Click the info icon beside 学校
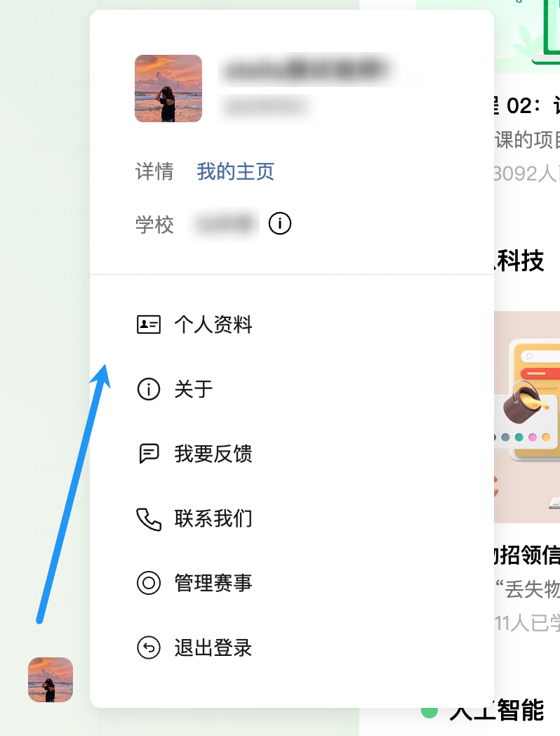560x736 pixels. pos(280,223)
